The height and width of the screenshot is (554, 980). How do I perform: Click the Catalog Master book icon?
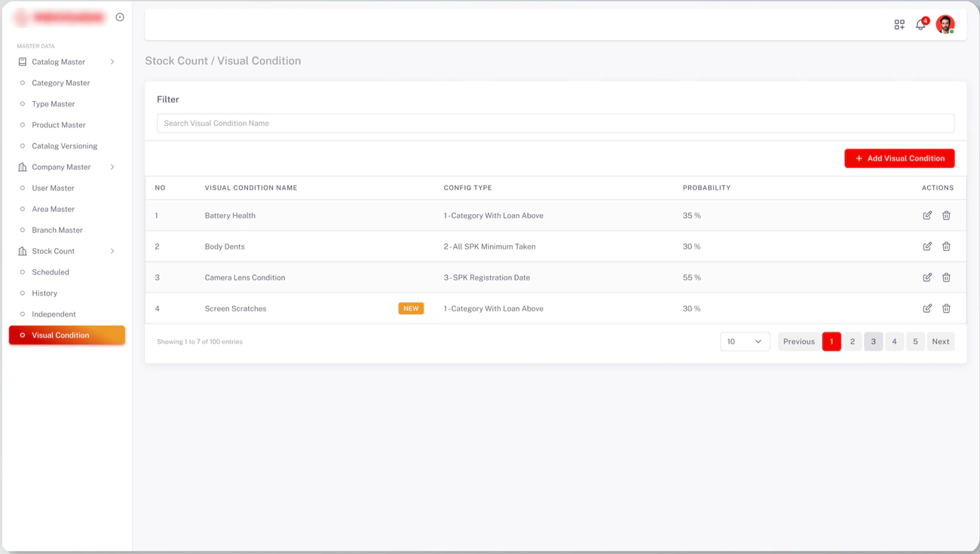click(x=23, y=62)
